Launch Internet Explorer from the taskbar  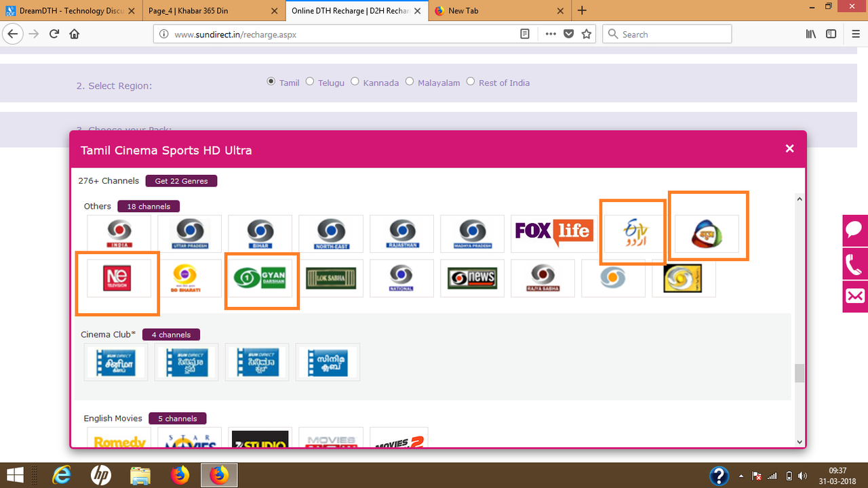point(62,475)
